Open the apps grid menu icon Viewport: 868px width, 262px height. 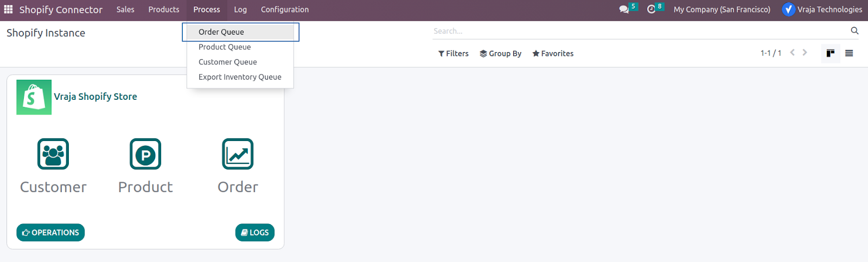point(8,9)
